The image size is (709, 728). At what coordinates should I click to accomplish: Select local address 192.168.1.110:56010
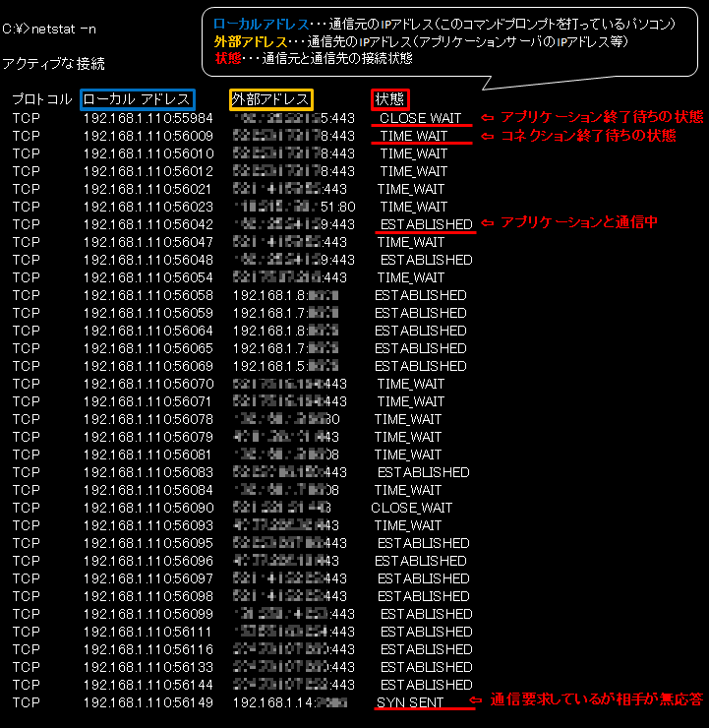[148, 153]
